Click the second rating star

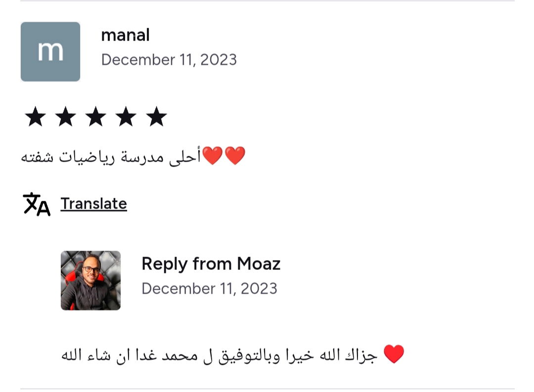coord(65,118)
